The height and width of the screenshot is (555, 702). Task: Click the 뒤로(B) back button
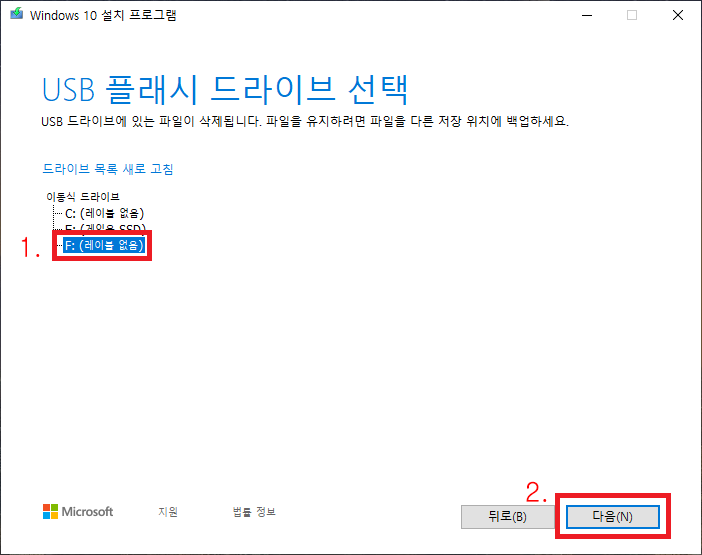(507, 517)
